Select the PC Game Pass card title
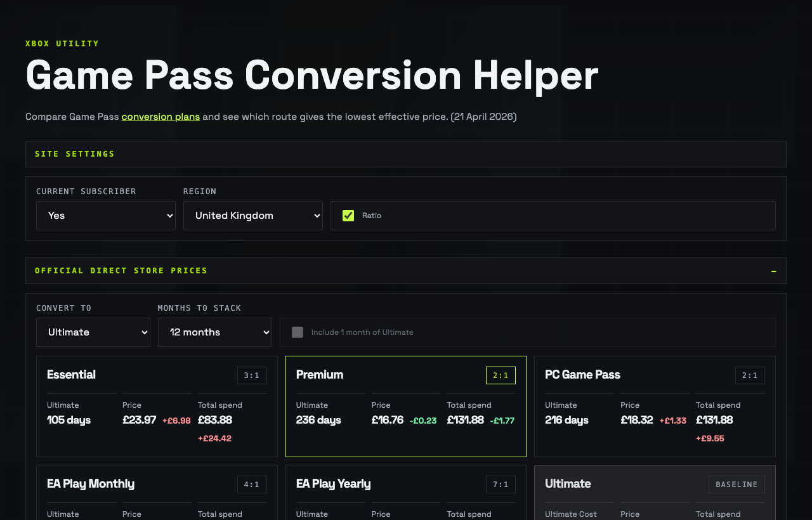812x520 pixels. tap(582, 375)
